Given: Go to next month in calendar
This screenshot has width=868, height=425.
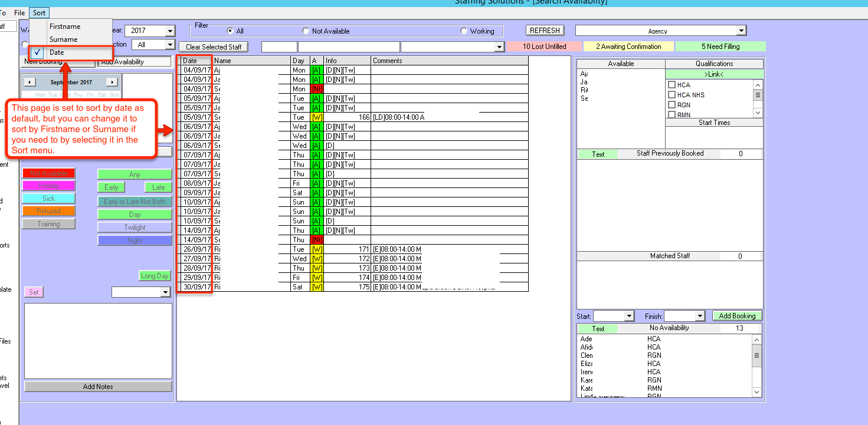Looking at the screenshot, I should pyautogui.click(x=112, y=82).
